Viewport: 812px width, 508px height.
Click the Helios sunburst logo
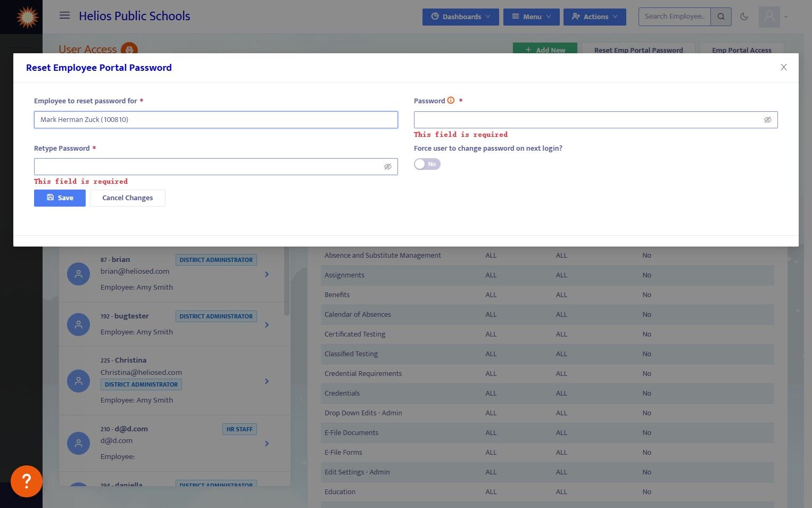pyautogui.click(x=27, y=17)
